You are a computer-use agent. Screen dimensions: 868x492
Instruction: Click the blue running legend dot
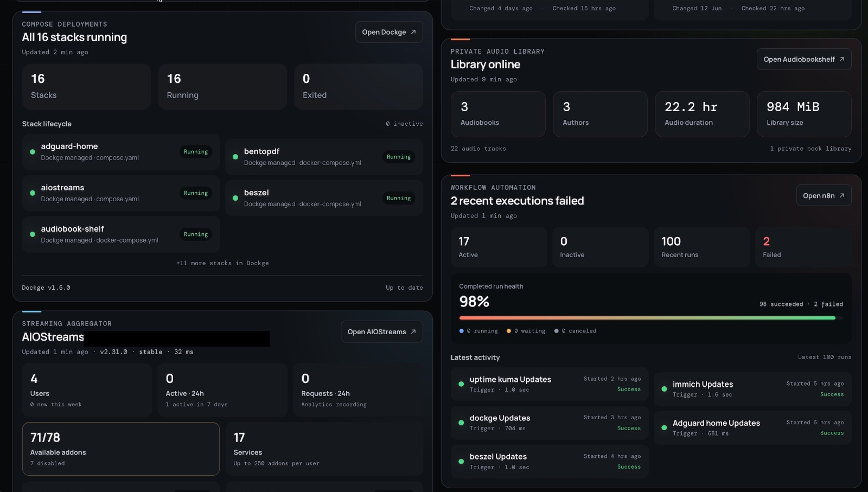462,331
